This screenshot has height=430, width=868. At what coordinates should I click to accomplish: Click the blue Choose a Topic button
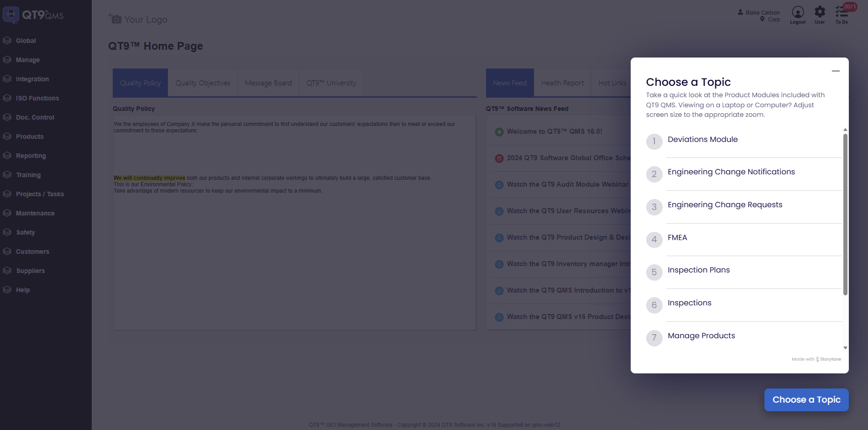[806, 399]
